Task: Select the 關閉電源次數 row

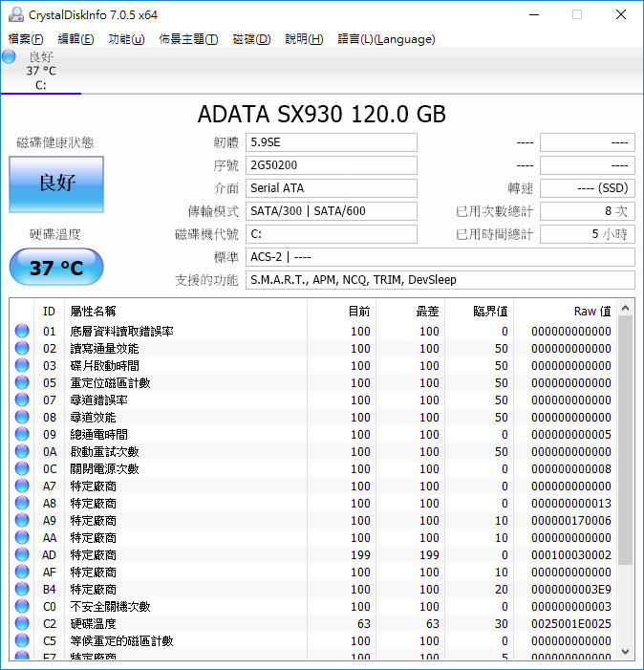Action: click(313, 468)
